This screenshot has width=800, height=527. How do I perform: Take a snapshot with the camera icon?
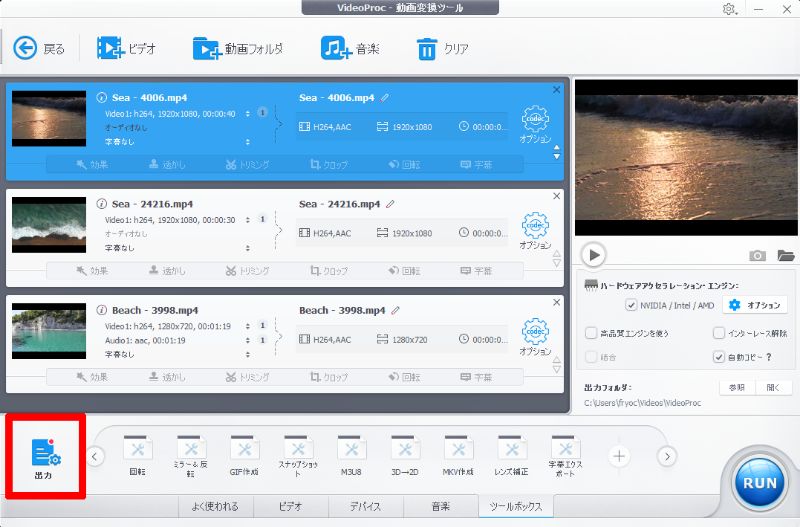757,256
